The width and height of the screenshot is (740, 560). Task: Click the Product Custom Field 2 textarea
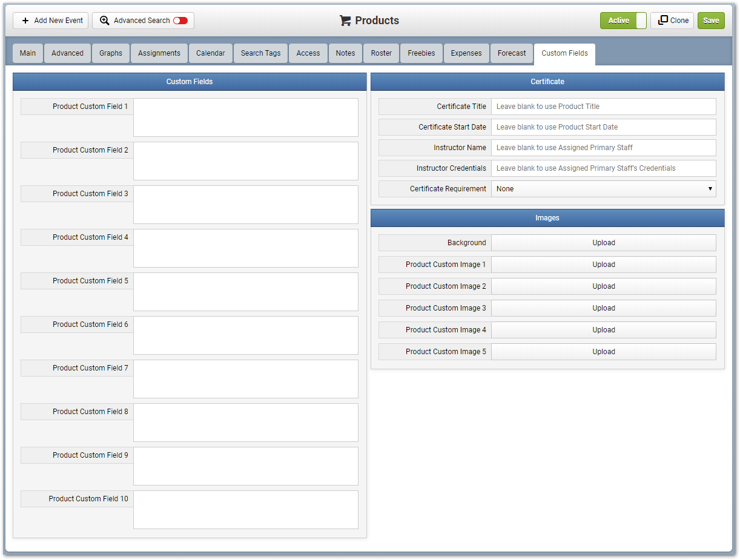(246, 161)
